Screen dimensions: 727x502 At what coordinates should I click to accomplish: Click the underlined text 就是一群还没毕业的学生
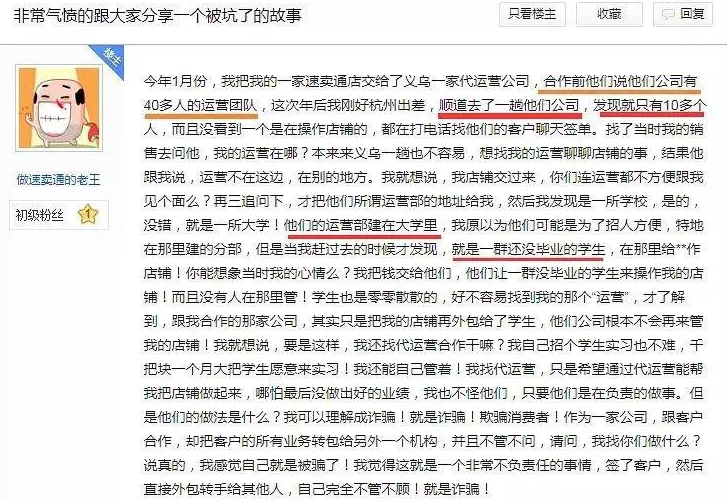click(529, 249)
